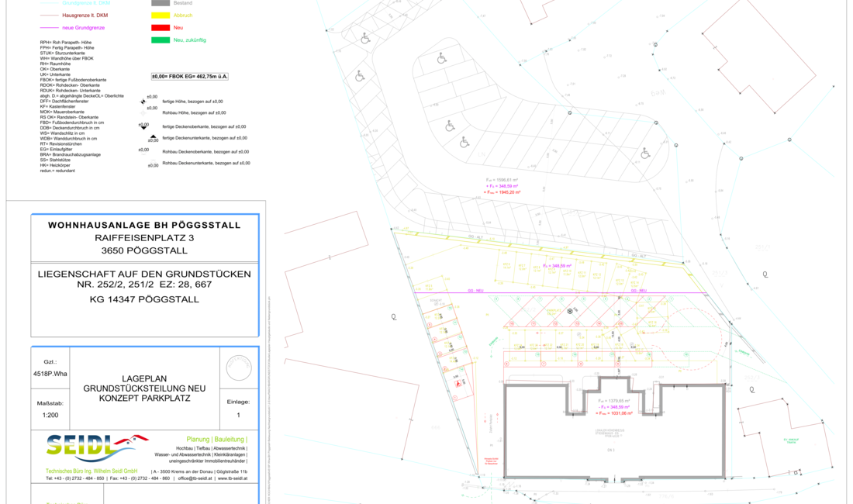Image resolution: width=853 pixels, height=504 pixels.
Task: Click the line sample beside 'Hausgrenze lt. DKM'
Action: point(49,16)
